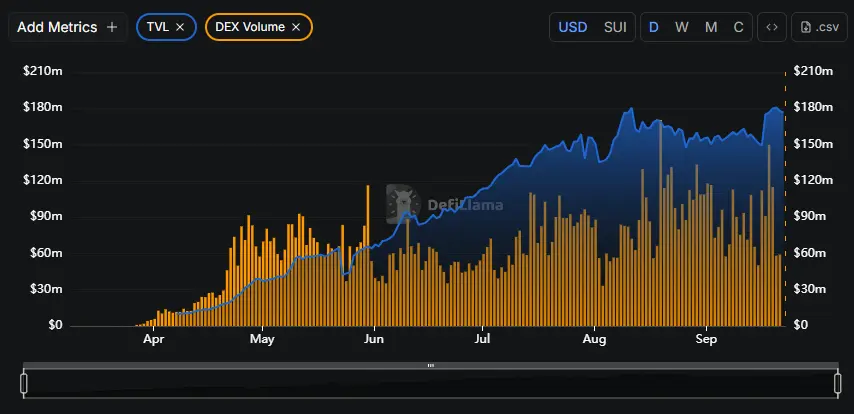Viewport: 854px width, 414px height.
Task: Click the Jul label on x-axis
Action: coord(483,339)
